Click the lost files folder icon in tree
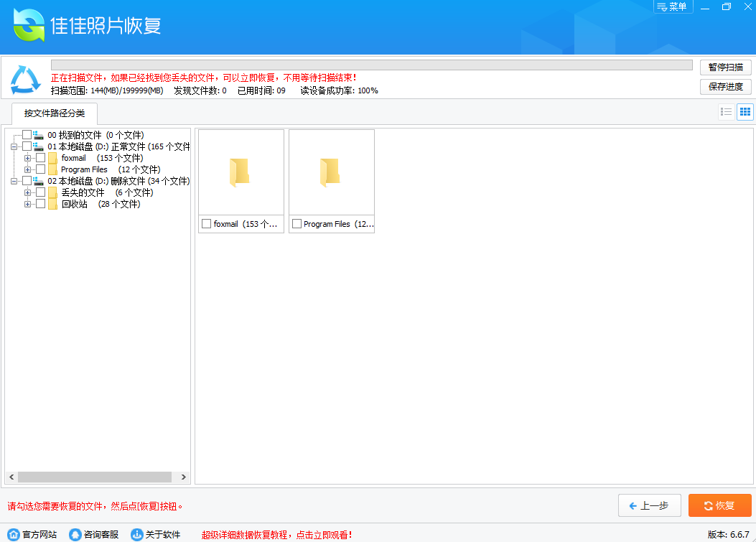This screenshot has width=756, height=542. (x=52, y=192)
